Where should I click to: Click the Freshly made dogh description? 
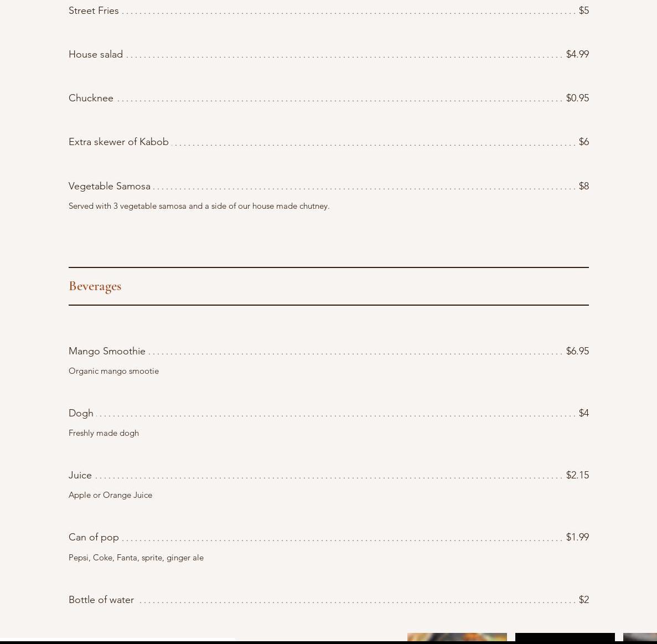coord(104,433)
